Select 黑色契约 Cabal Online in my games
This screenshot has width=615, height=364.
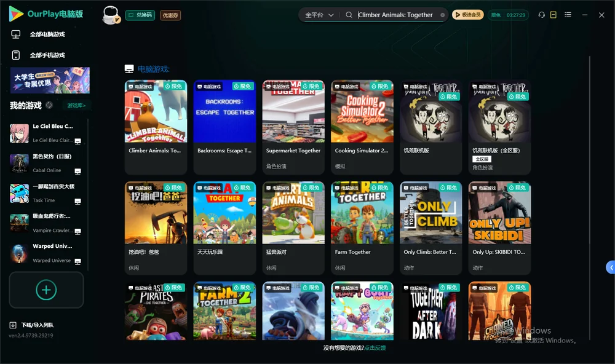(46, 163)
